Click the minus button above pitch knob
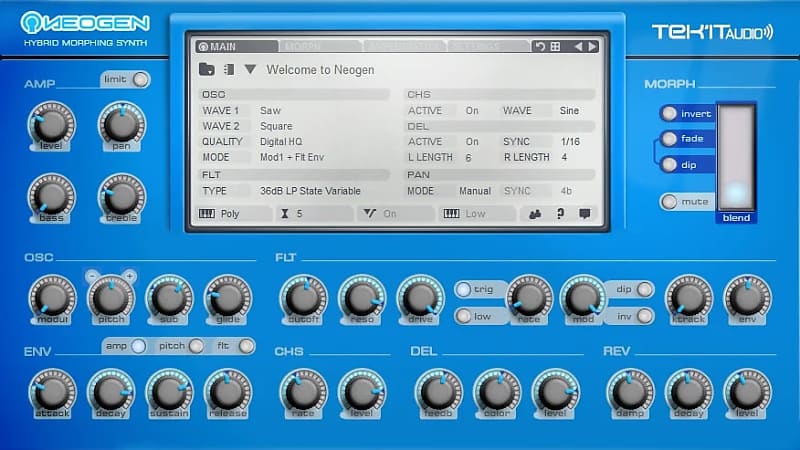 (x=92, y=276)
